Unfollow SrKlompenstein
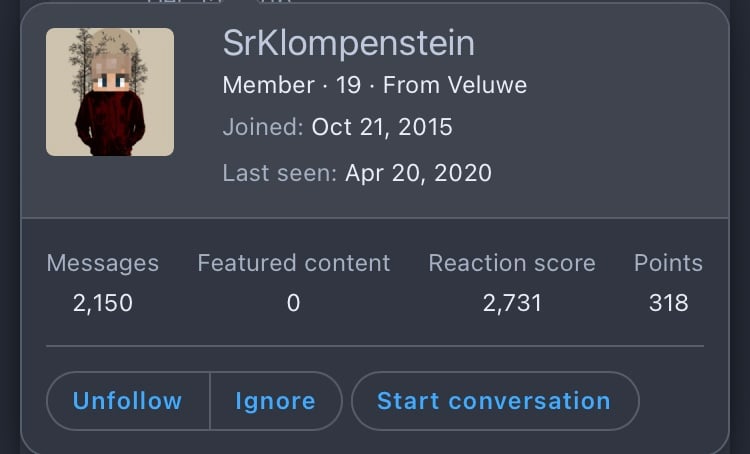 pos(128,401)
